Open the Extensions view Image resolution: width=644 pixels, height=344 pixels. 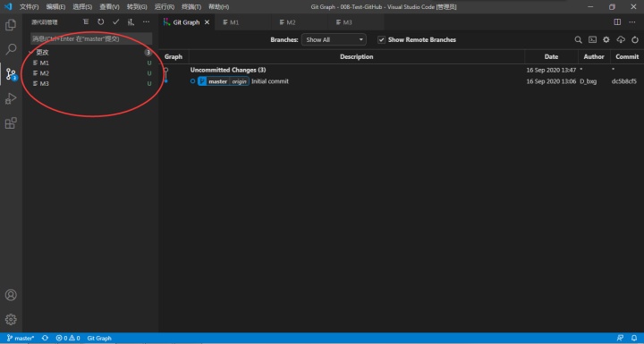(x=11, y=123)
